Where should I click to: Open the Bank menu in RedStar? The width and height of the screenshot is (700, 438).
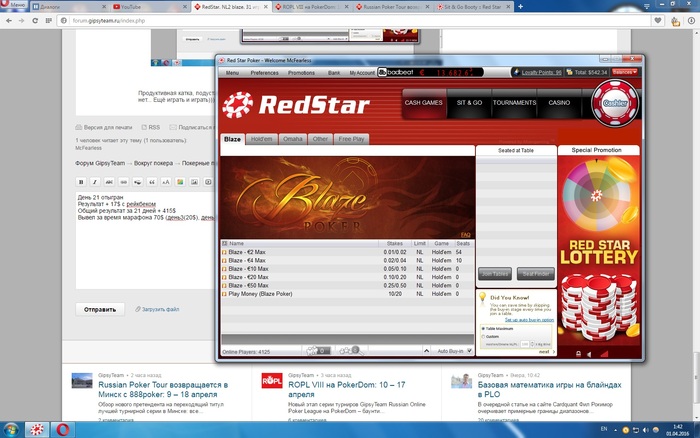click(x=334, y=73)
